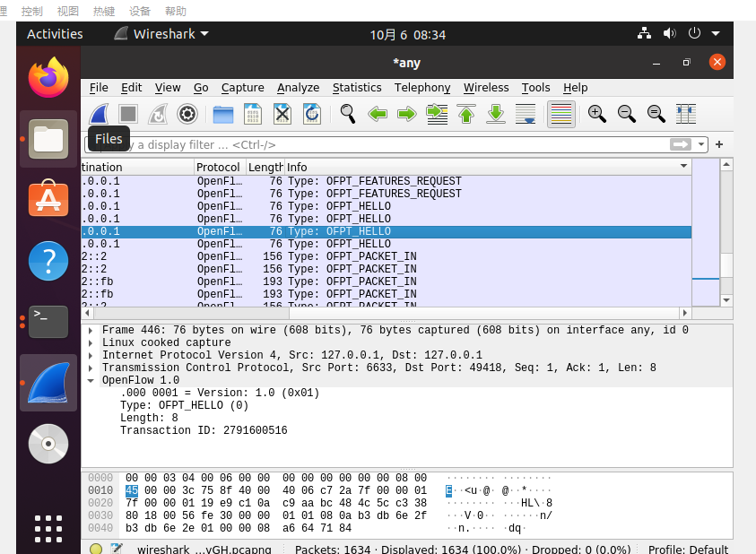Edit capture file properties status icon

pos(117,549)
